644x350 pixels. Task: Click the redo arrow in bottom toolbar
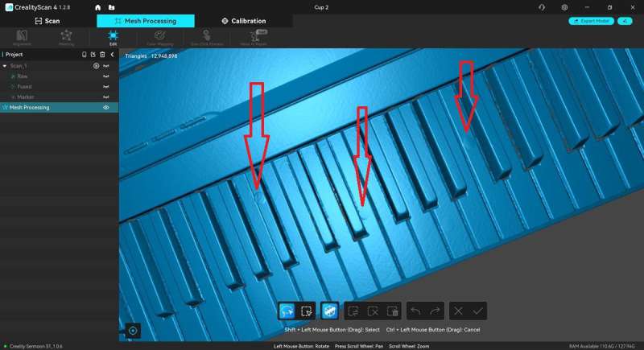434,311
